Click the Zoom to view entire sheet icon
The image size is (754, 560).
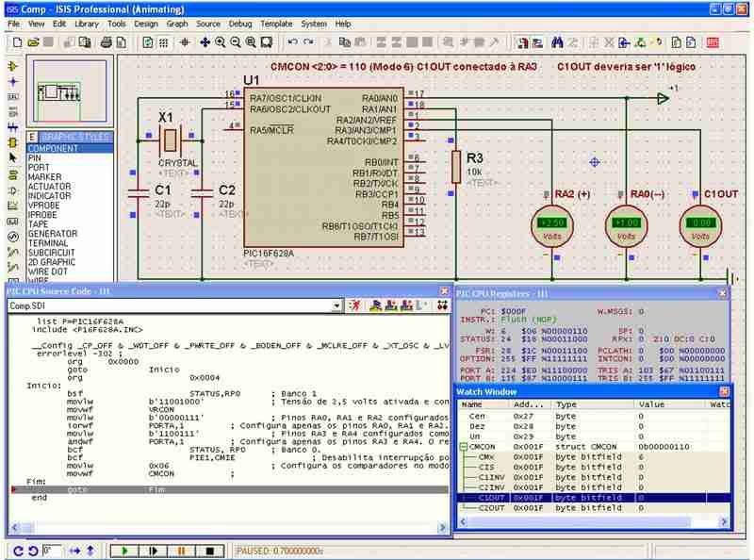(x=251, y=42)
